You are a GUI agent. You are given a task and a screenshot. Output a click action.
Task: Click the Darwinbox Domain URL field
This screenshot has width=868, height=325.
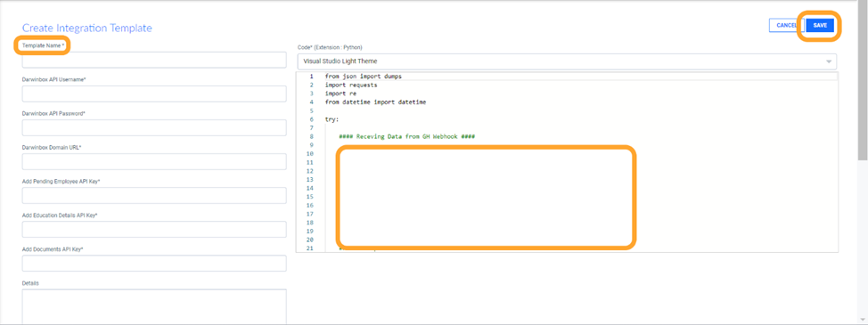pos(154,162)
